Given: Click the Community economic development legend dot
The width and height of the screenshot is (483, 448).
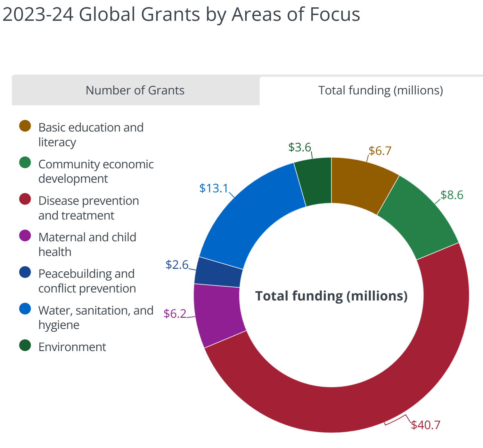Looking at the screenshot, I should [x=25, y=163].
